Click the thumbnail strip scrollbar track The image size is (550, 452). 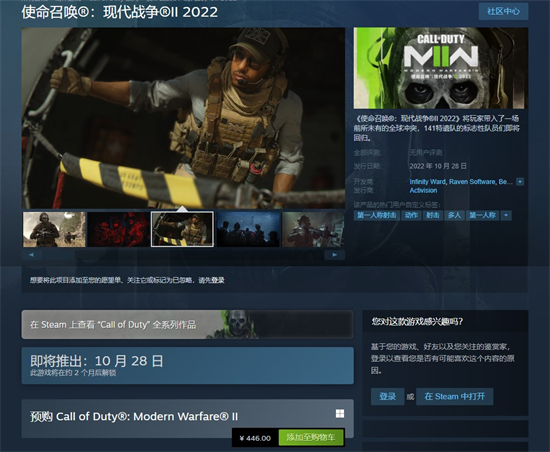(x=183, y=255)
